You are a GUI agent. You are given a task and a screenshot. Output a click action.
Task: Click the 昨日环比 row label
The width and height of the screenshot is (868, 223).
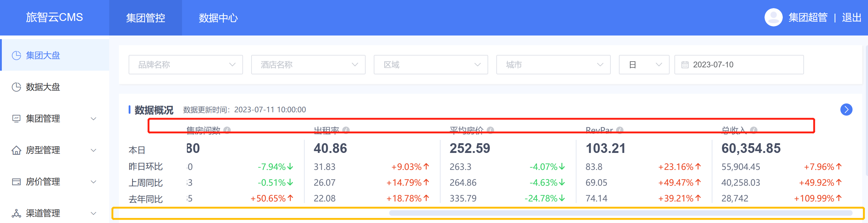(x=146, y=166)
